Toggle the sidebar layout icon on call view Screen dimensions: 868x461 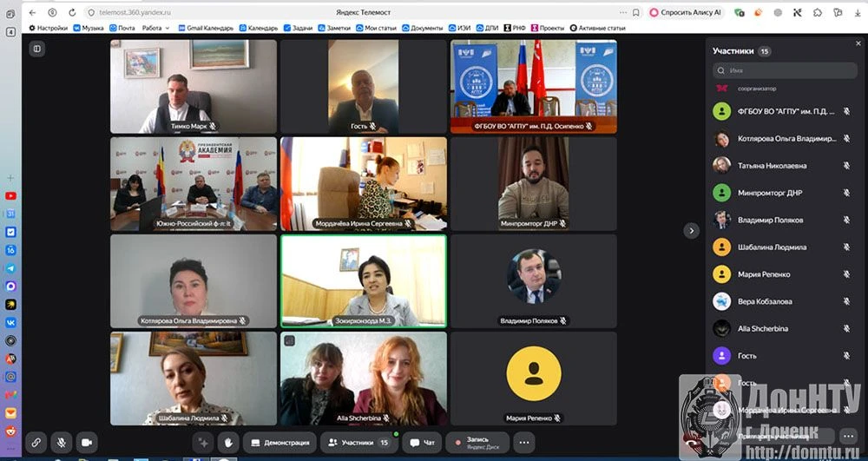[37, 49]
